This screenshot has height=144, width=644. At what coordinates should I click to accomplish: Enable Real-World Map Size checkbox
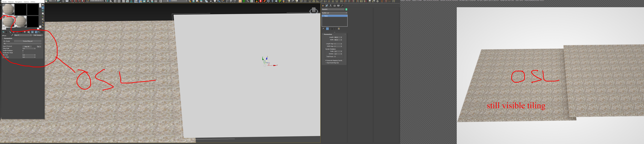(x=326, y=63)
